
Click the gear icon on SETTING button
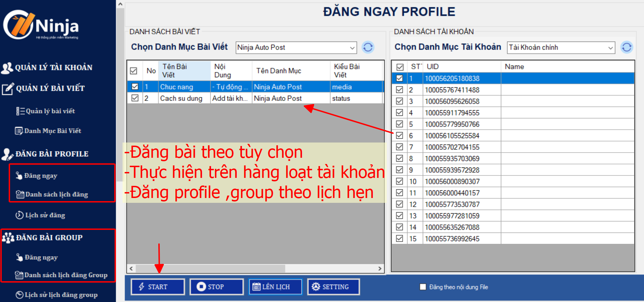tap(316, 287)
